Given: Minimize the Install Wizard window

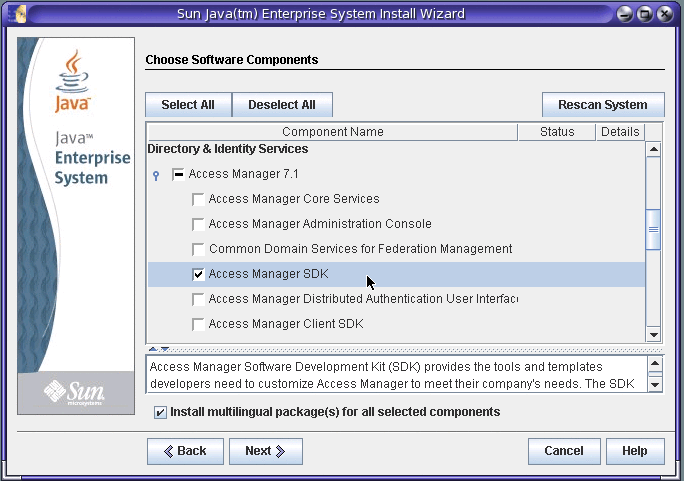Looking at the screenshot, I should [625, 14].
